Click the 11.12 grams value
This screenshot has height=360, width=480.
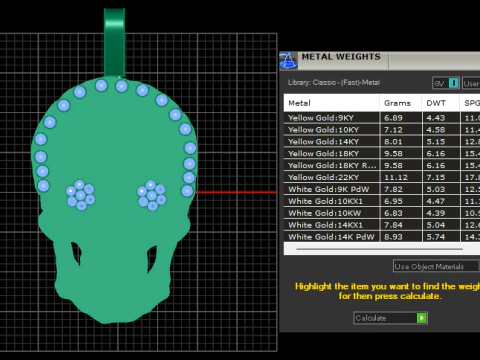click(x=396, y=177)
